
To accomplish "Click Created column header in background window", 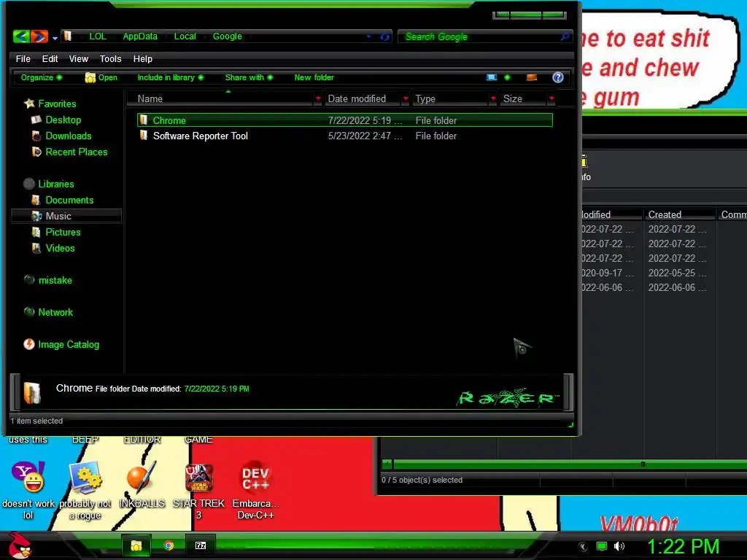I will click(x=679, y=215).
